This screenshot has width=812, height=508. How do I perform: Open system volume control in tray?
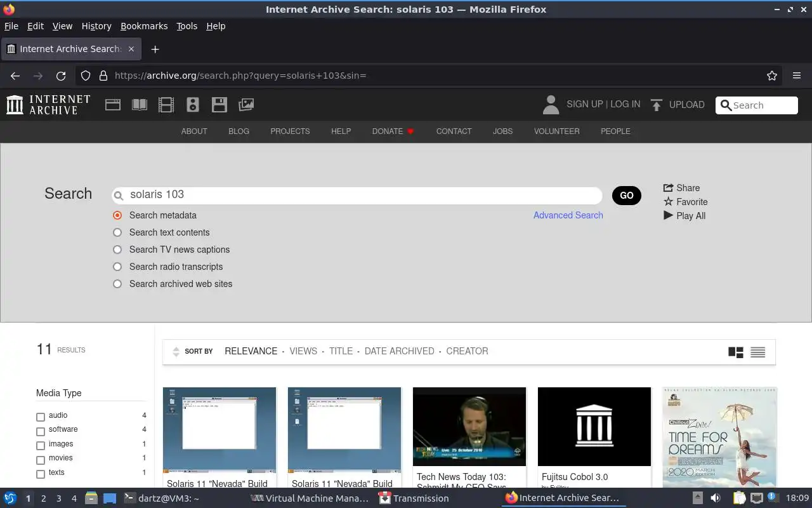(716, 498)
